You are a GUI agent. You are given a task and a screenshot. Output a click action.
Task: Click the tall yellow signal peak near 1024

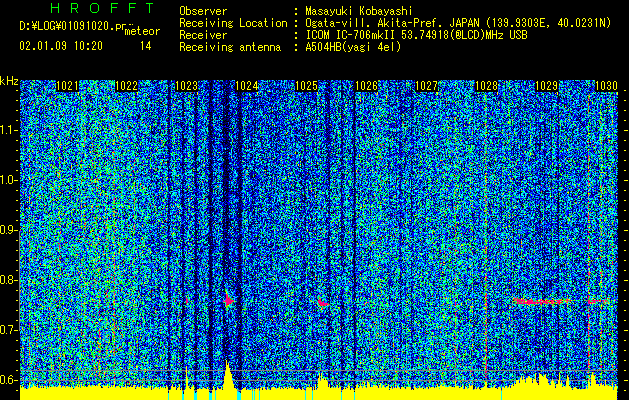[227, 375]
